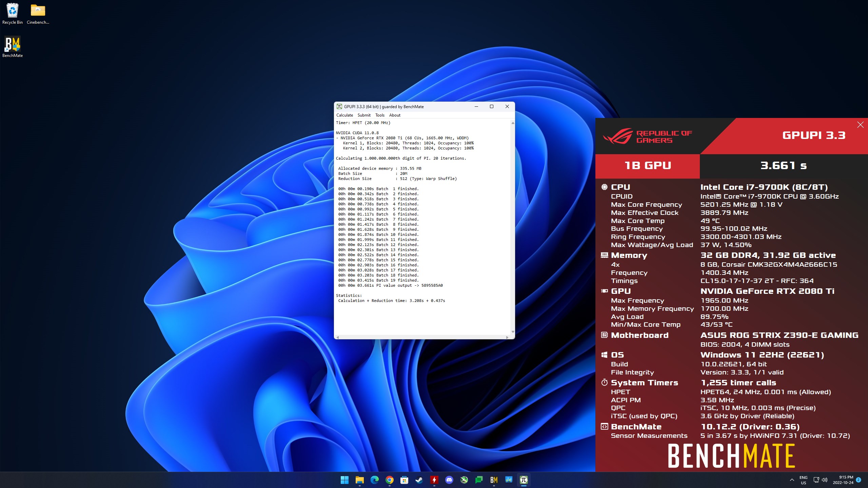Click the Windows Start button
Viewport: 868px width, 488px height.
pyautogui.click(x=344, y=480)
